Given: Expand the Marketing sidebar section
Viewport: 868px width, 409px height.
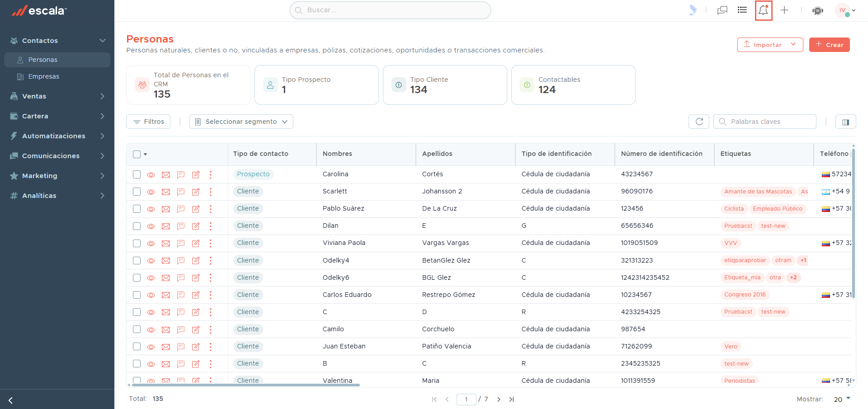Looking at the screenshot, I should click(57, 176).
